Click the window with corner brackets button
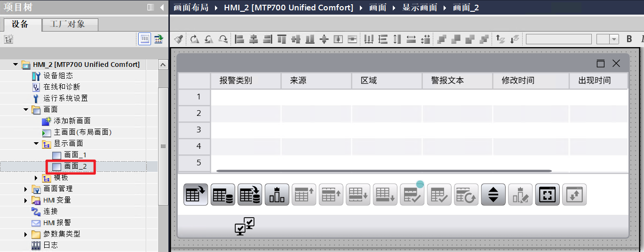This screenshot has height=252, width=644. [548, 195]
